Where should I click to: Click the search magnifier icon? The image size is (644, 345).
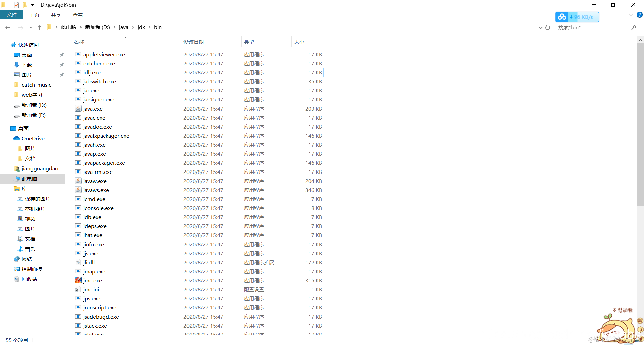pos(634,28)
